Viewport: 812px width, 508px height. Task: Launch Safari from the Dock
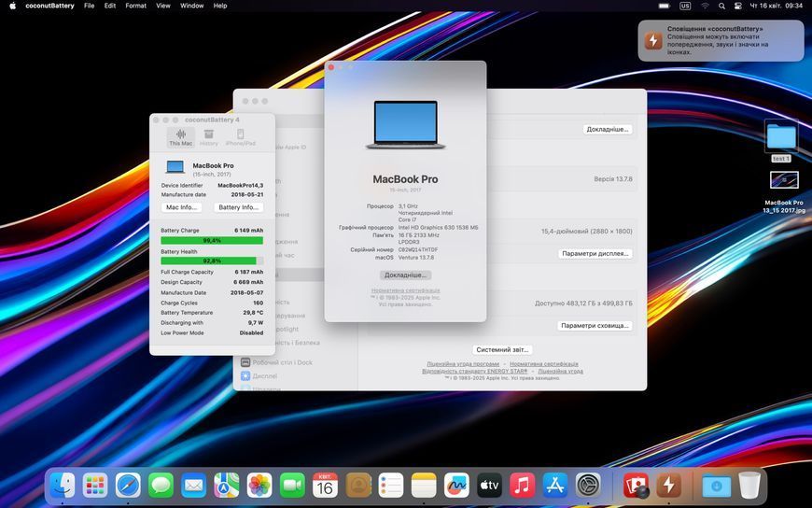click(x=128, y=486)
